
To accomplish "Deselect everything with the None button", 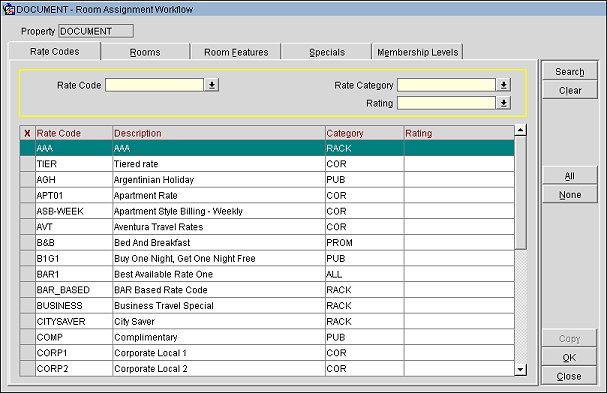I will coord(569,194).
